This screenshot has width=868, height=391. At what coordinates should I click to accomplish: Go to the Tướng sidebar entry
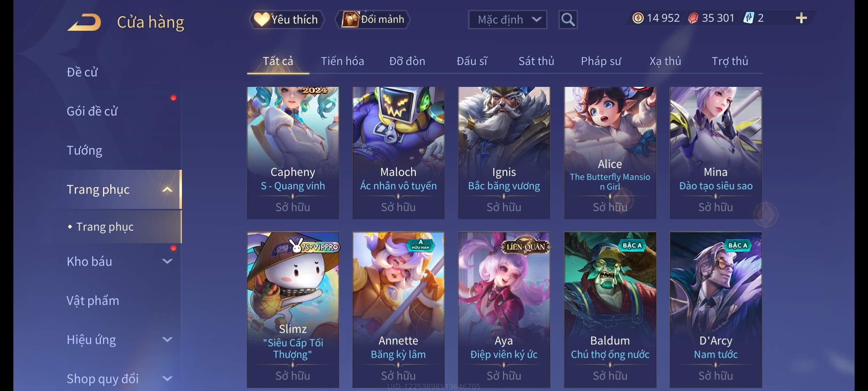(x=84, y=150)
